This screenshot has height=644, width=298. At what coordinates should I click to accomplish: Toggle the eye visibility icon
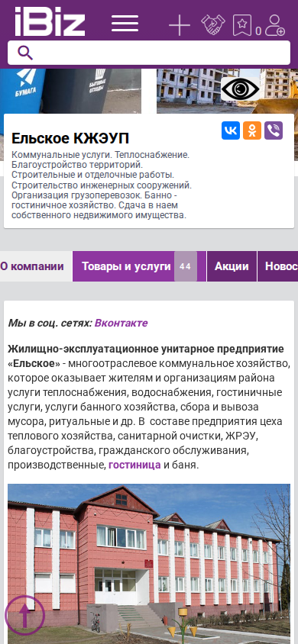240,89
